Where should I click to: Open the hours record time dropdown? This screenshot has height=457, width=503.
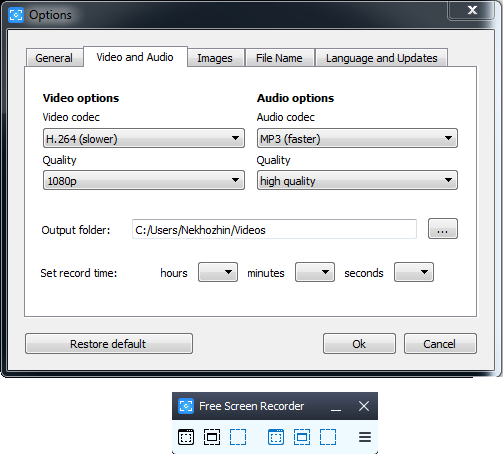[218, 272]
